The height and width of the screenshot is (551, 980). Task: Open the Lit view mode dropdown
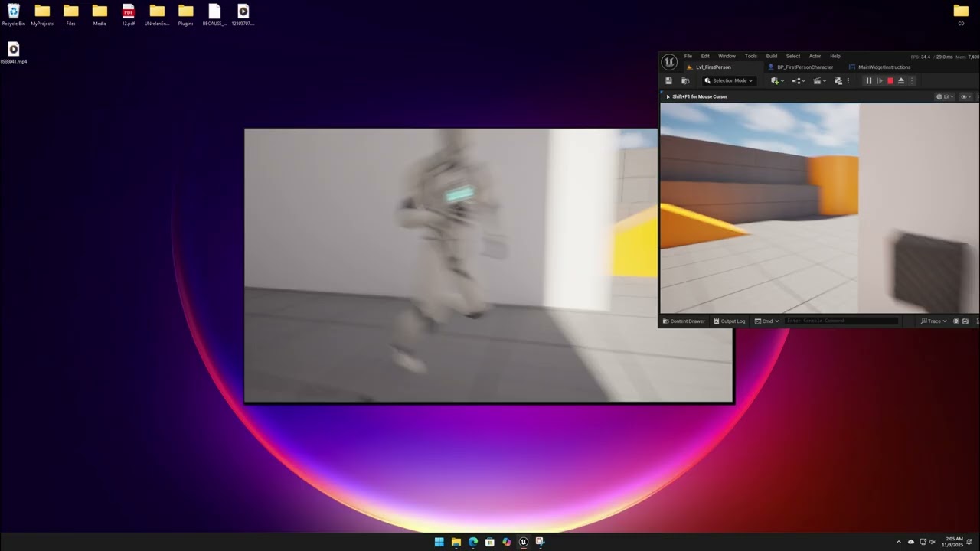[x=946, y=96]
